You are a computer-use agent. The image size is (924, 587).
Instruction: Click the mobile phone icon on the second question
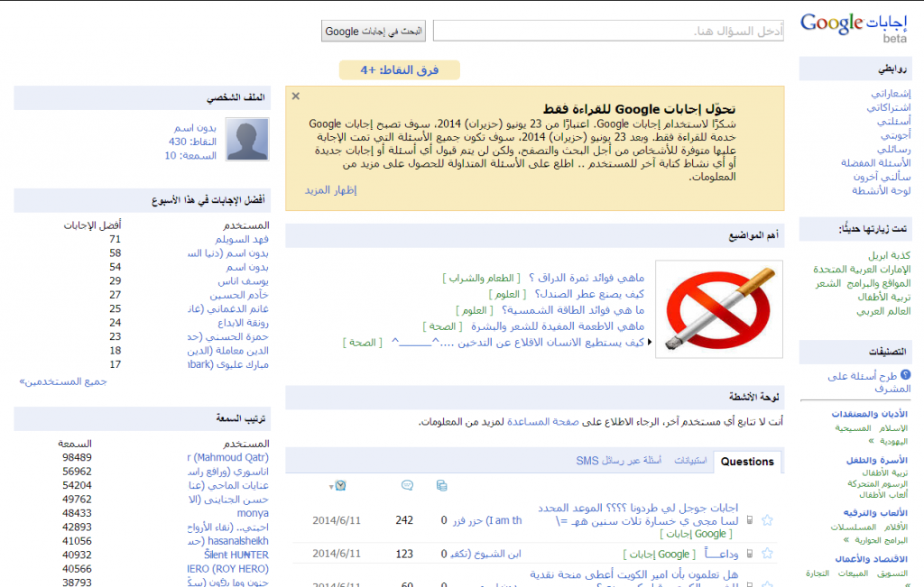[x=750, y=554]
